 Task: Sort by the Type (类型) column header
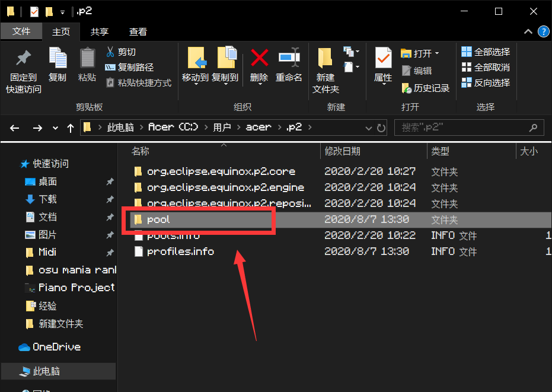(440, 151)
